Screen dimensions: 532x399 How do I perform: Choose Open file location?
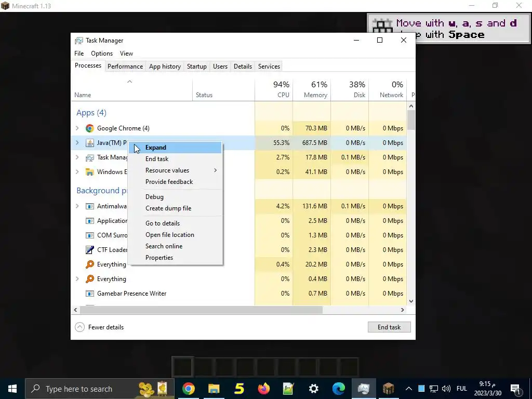click(x=175, y=235)
